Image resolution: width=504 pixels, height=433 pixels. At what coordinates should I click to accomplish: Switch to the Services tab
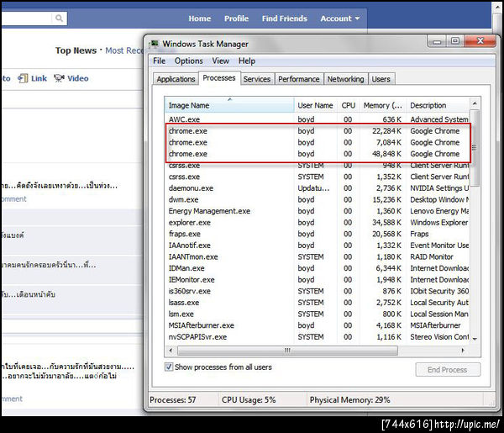[257, 79]
